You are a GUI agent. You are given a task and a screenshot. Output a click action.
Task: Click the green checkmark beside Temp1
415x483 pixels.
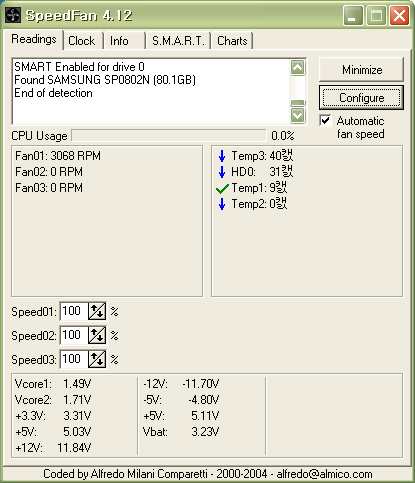coord(222,189)
